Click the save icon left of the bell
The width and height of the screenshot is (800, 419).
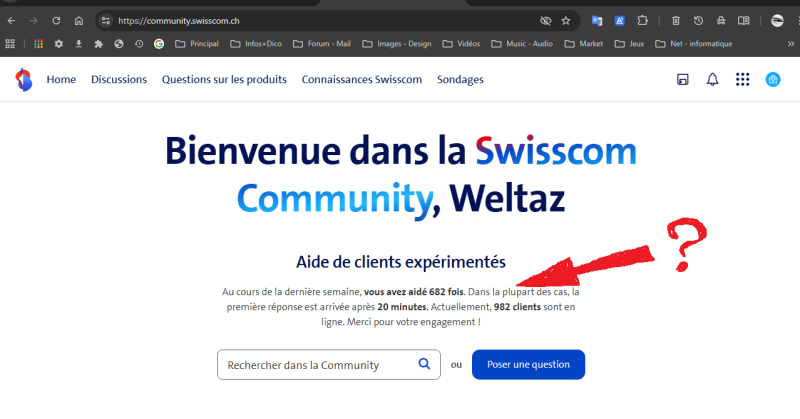coord(683,80)
